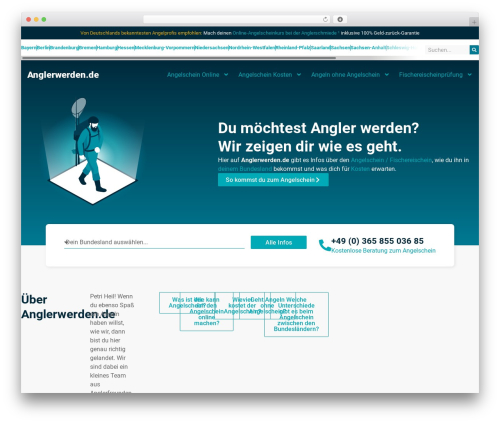The height and width of the screenshot is (423, 500).
Task: Click the search magnifier icon button
Action: tap(474, 50)
